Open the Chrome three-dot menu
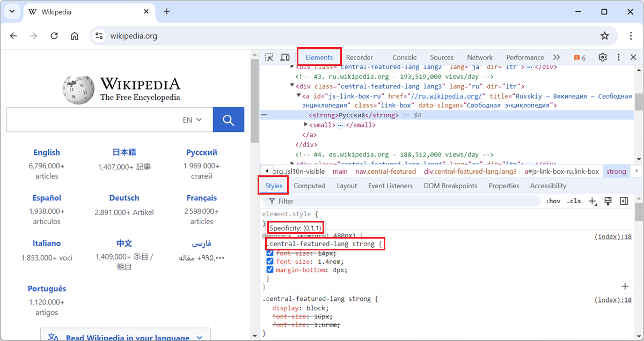 (631, 36)
